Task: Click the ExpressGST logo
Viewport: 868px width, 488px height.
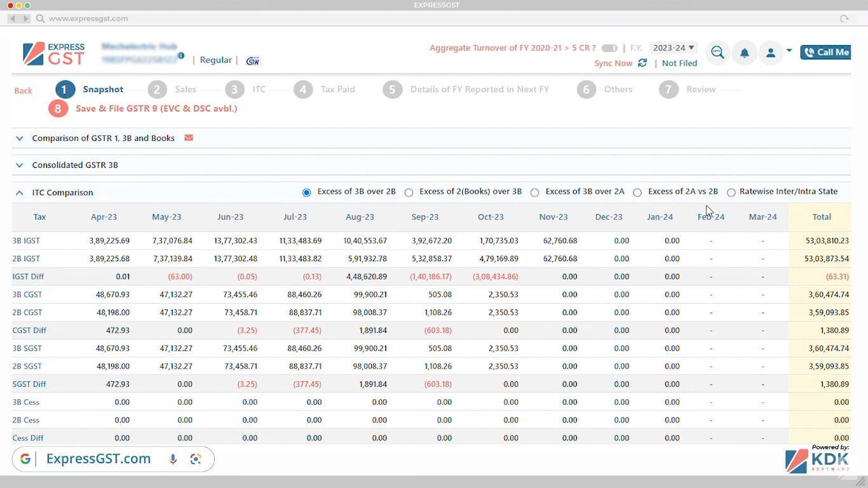Action: click(54, 53)
